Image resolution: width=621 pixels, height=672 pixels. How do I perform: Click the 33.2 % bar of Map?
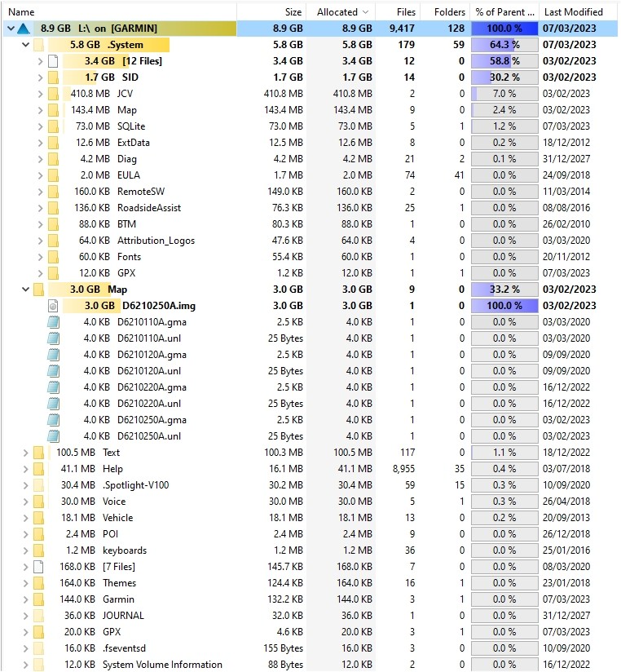tap(504, 290)
